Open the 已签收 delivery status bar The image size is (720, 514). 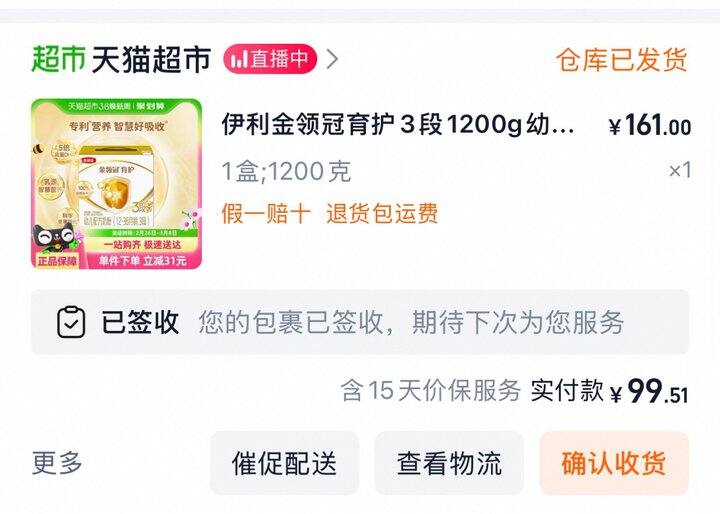click(x=360, y=322)
